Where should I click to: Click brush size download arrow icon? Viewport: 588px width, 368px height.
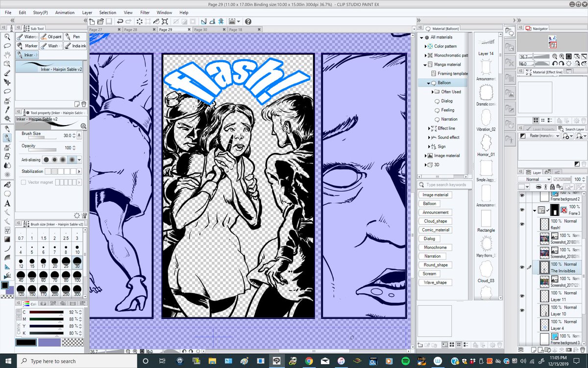pos(79,135)
